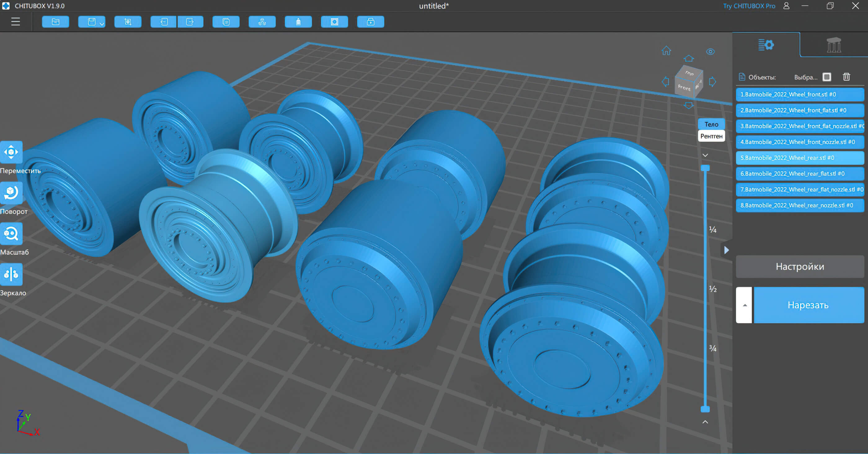
Task: Collapse the right side panel arrow
Action: point(726,250)
